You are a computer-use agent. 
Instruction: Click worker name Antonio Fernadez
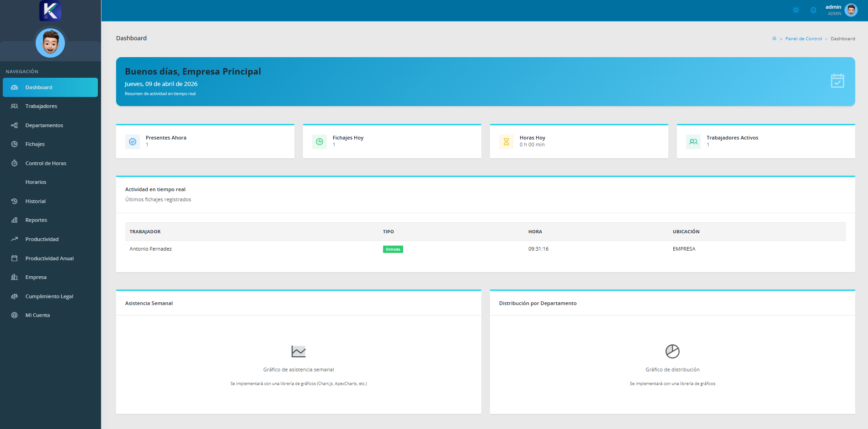151,249
